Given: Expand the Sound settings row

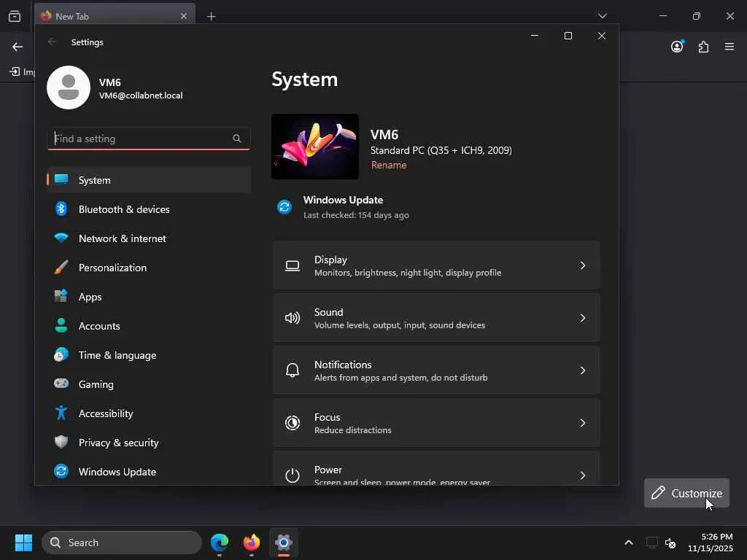Looking at the screenshot, I should tap(436, 318).
